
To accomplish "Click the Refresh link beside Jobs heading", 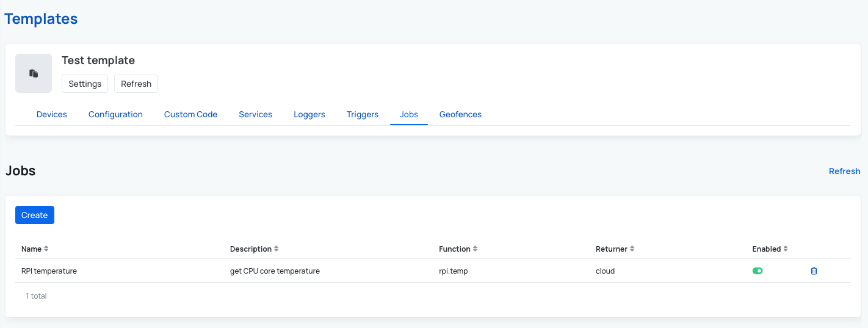I will click(x=844, y=171).
